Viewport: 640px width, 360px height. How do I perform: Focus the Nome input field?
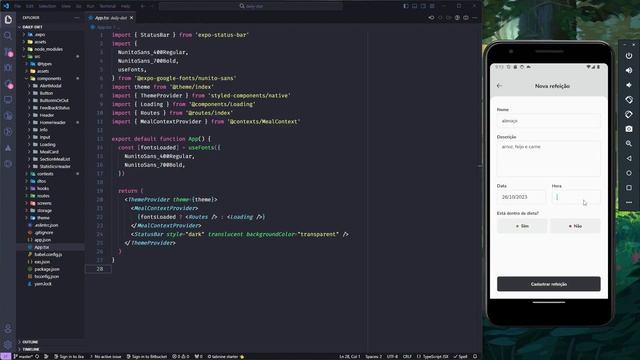549,121
